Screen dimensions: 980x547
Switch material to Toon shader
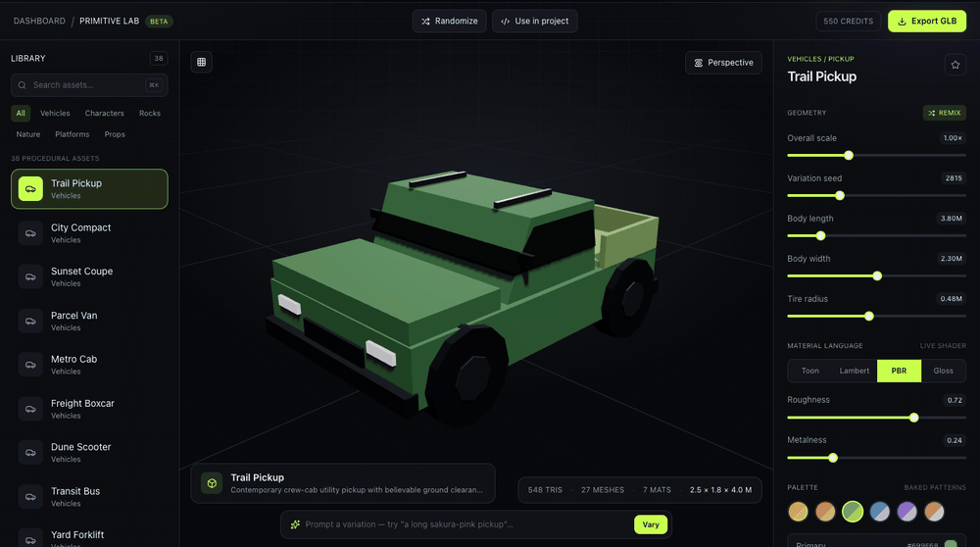[810, 371]
